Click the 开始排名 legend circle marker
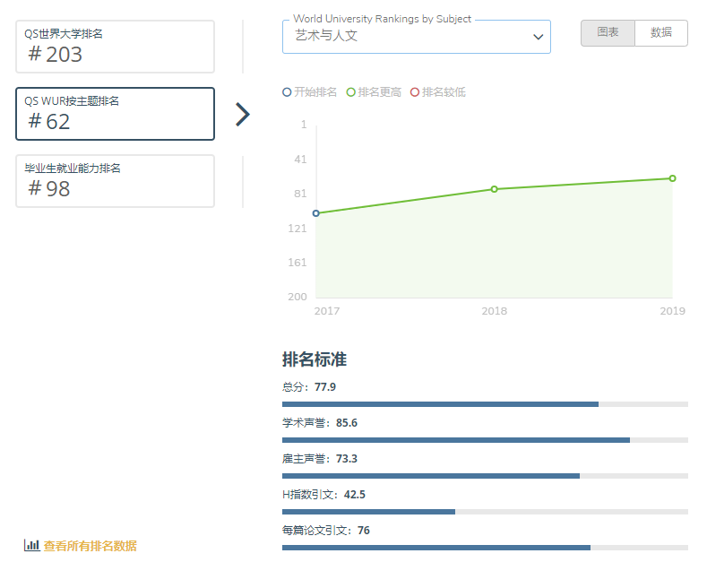Viewport: 707px width, 588px height. (287, 92)
